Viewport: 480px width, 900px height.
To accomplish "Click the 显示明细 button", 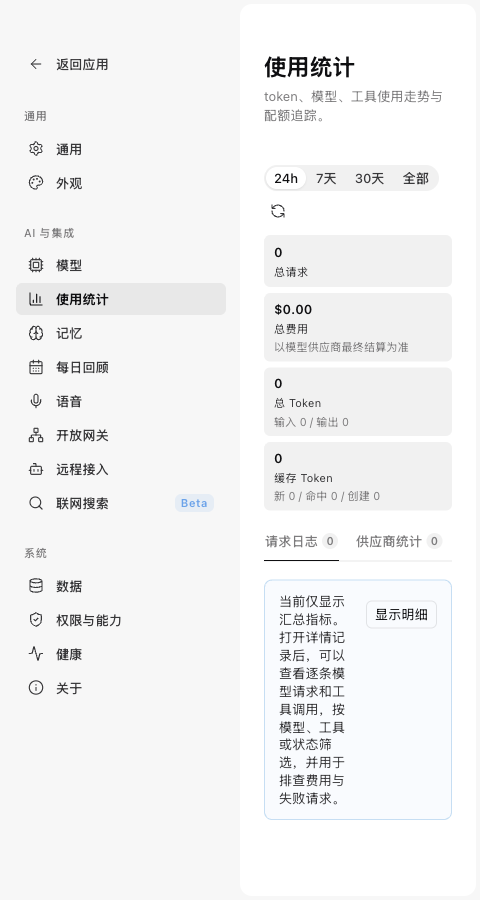I will tap(401, 615).
